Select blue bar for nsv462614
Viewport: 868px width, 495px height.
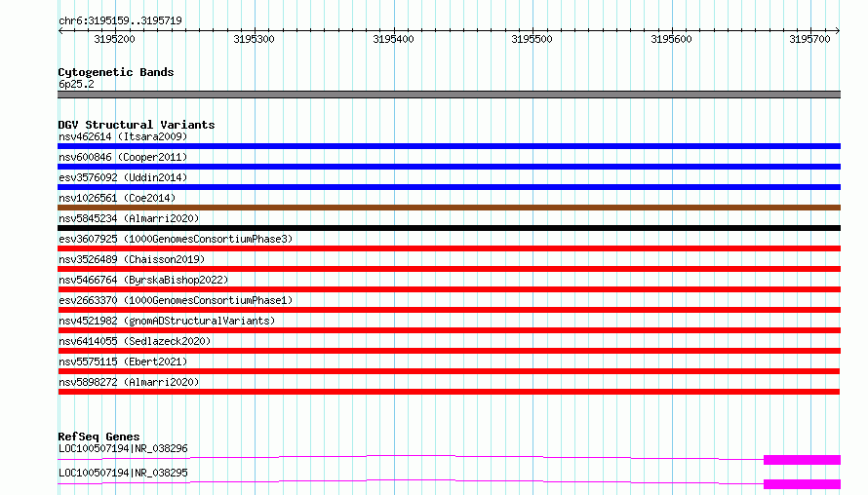pos(449,146)
